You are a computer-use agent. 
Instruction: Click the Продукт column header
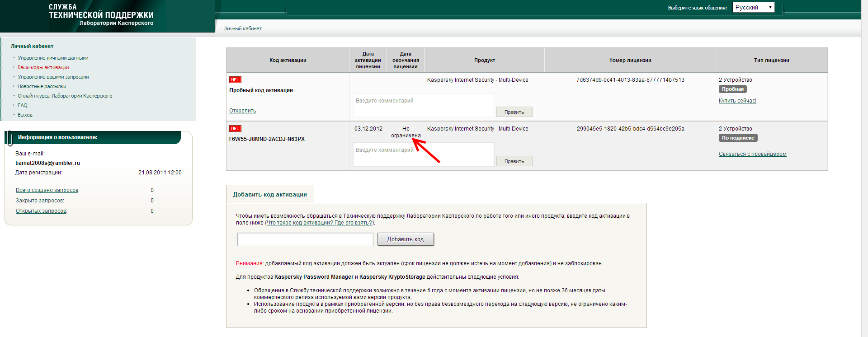coord(485,60)
